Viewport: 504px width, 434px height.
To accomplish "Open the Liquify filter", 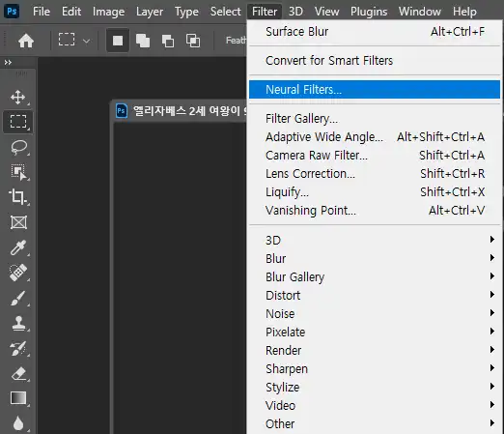I will [x=375, y=191].
